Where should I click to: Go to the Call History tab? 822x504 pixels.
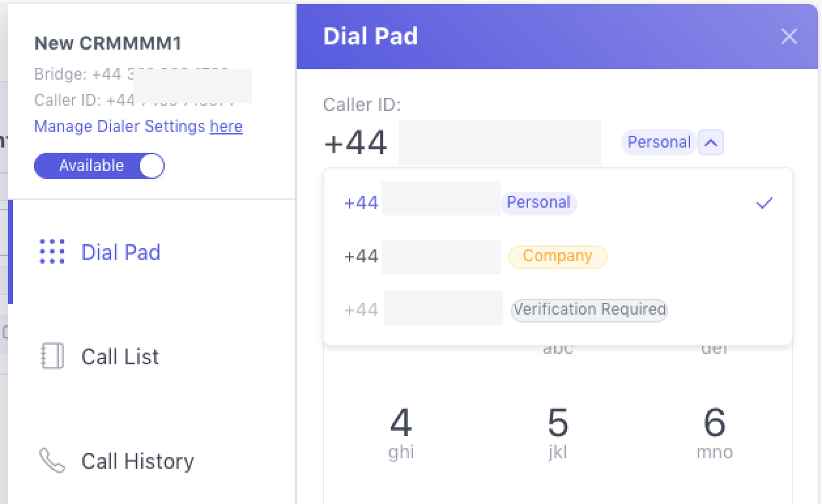point(137,462)
